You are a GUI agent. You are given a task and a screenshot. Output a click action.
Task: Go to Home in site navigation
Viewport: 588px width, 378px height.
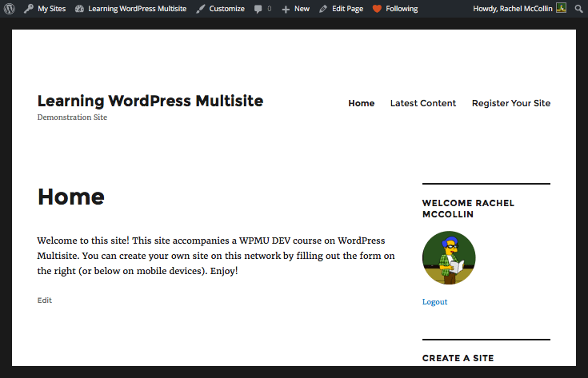coord(361,103)
